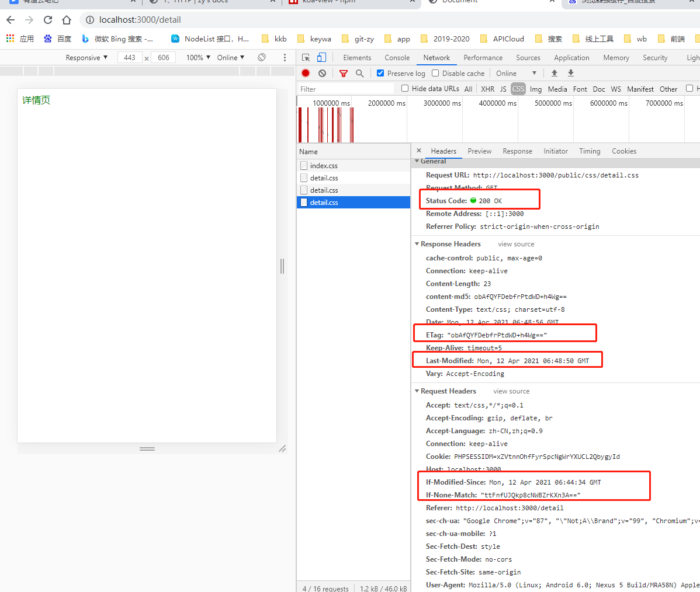700x592 pixels.
Task: Check the Hide data URLs checkbox
Action: pos(405,88)
